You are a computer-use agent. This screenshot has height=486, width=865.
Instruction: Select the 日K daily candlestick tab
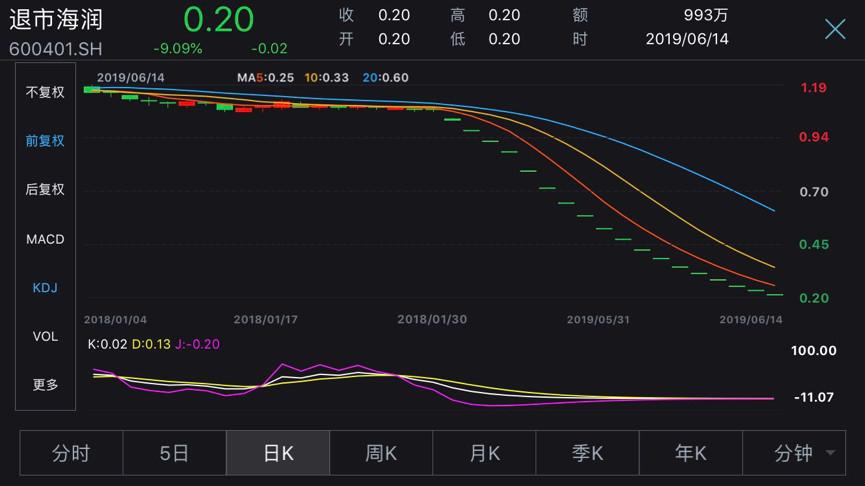(x=278, y=453)
